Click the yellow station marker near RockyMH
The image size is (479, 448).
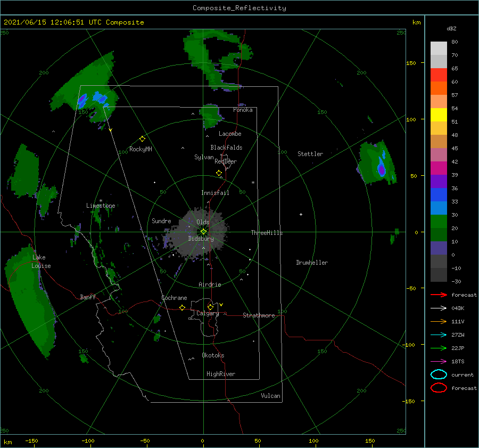tap(142, 139)
